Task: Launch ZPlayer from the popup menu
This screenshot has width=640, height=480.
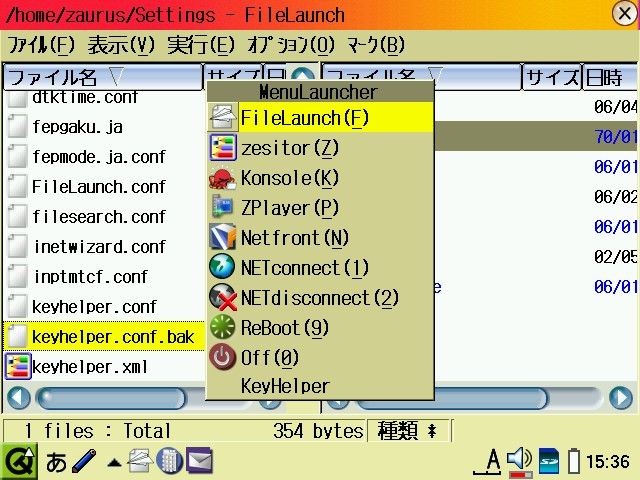Action: 320,208
